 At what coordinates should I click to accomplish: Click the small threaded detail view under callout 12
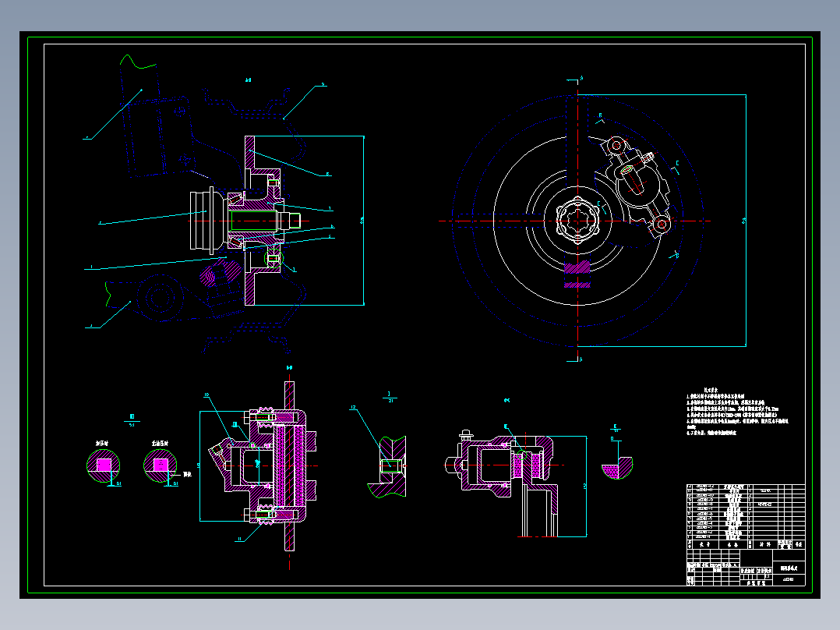[386, 466]
